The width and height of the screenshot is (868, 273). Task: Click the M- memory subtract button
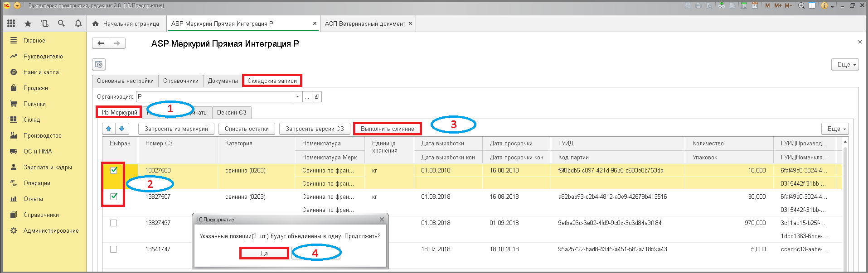click(789, 5)
